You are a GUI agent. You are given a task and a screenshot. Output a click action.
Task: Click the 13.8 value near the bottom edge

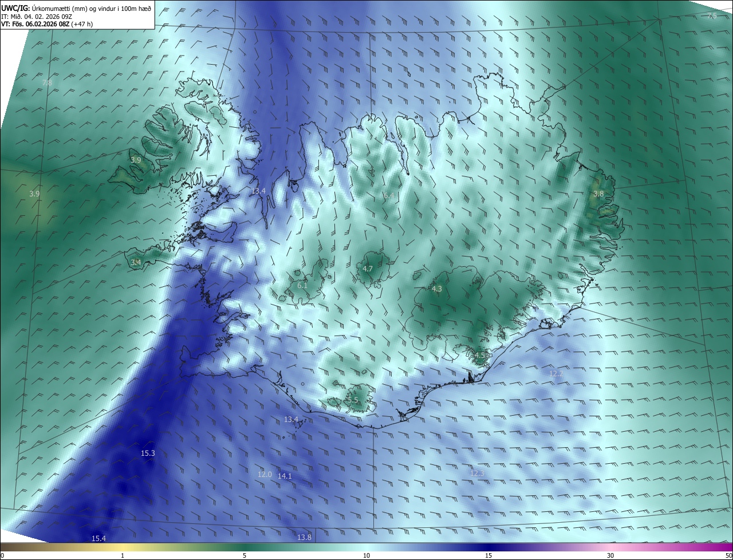coord(305,537)
